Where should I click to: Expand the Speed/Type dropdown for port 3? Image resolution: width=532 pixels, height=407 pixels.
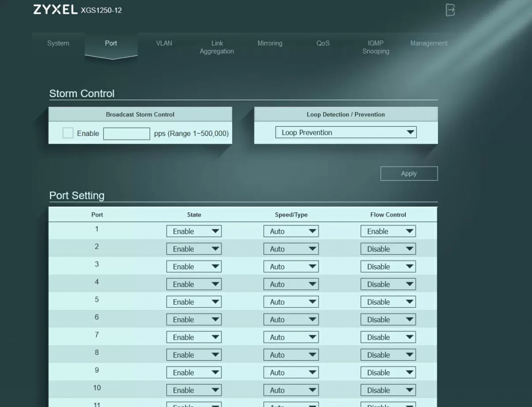291,267
